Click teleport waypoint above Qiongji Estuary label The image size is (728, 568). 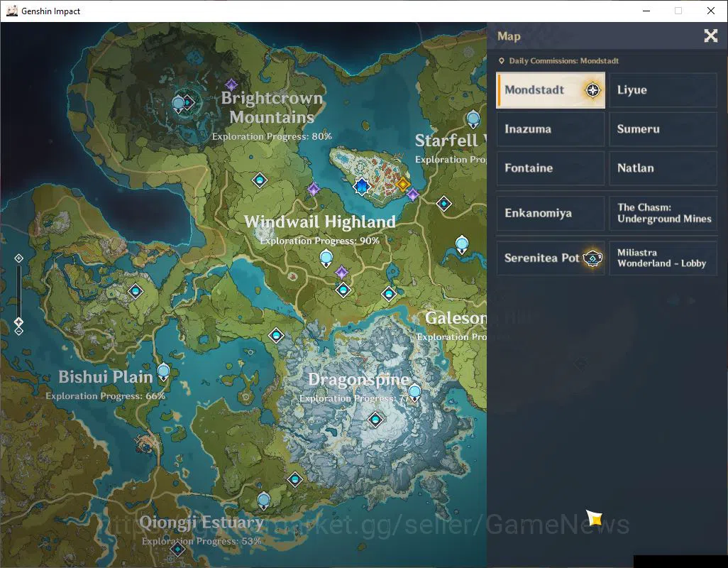(x=264, y=501)
